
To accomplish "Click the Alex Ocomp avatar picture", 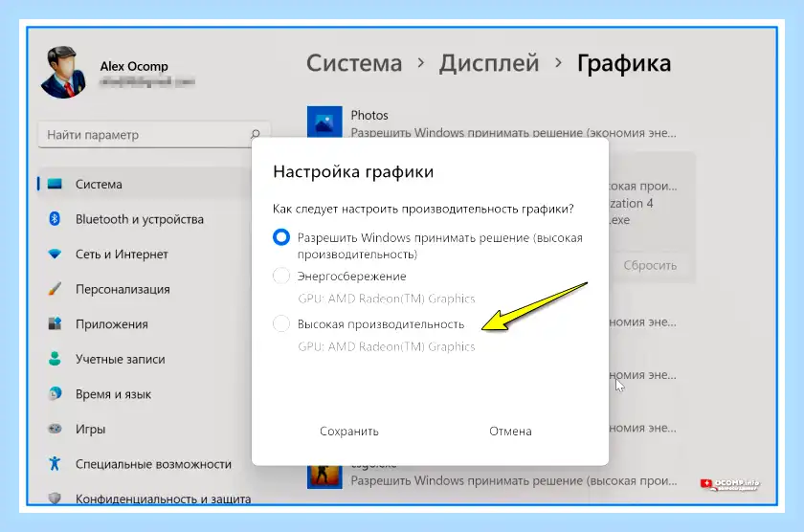I will click(63, 73).
